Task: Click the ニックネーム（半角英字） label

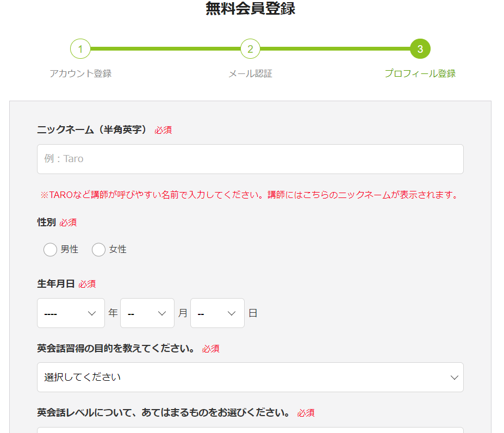Action: click(92, 129)
